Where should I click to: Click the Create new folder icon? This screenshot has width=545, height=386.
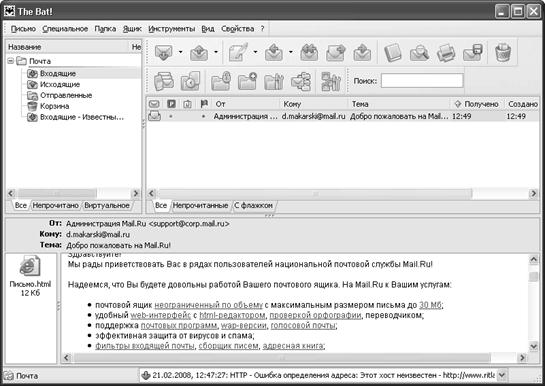point(247,82)
